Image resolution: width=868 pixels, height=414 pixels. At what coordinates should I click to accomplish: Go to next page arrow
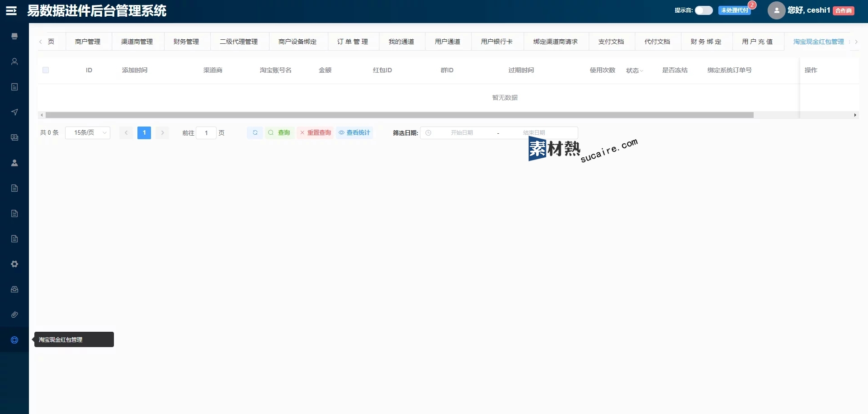point(162,132)
